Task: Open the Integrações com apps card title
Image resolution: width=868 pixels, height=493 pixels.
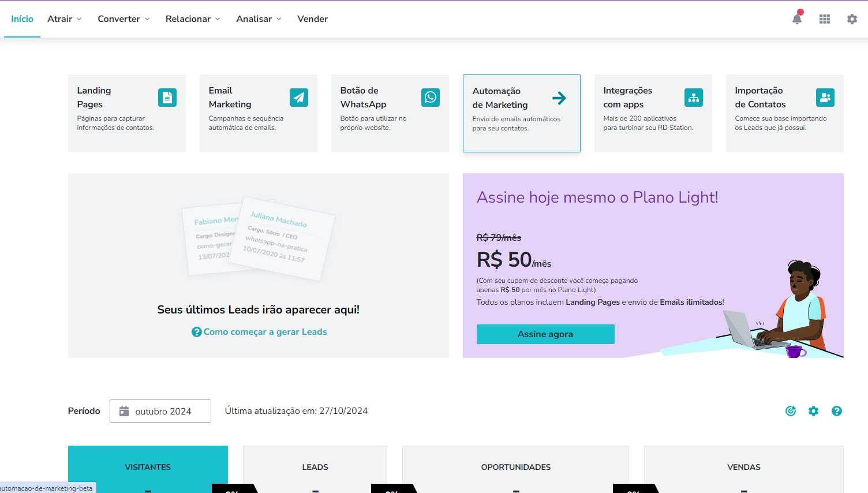Action: point(628,98)
